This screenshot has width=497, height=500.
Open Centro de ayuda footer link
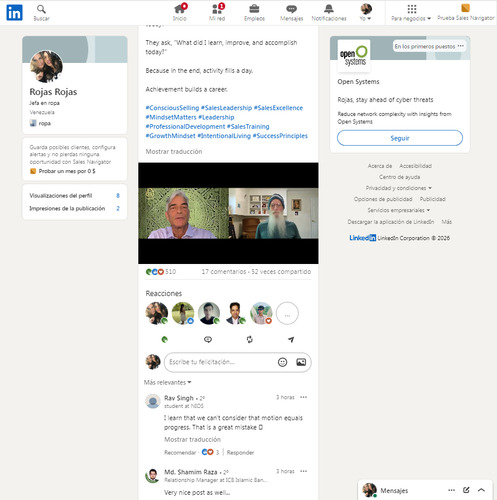point(399,177)
